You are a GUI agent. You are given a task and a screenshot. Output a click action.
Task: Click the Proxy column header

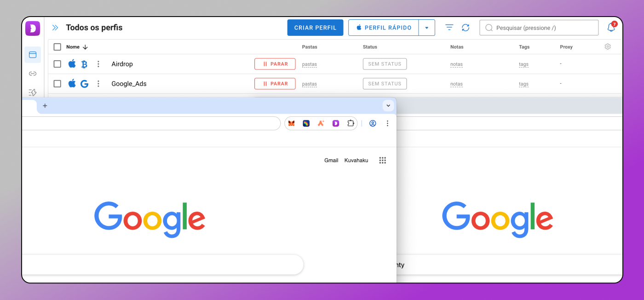coord(566,47)
